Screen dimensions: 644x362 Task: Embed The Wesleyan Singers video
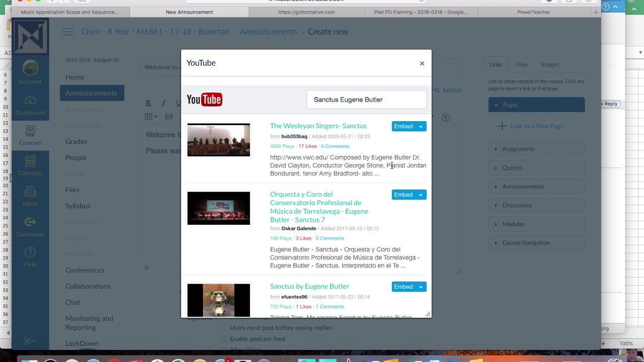click(403, 126)
